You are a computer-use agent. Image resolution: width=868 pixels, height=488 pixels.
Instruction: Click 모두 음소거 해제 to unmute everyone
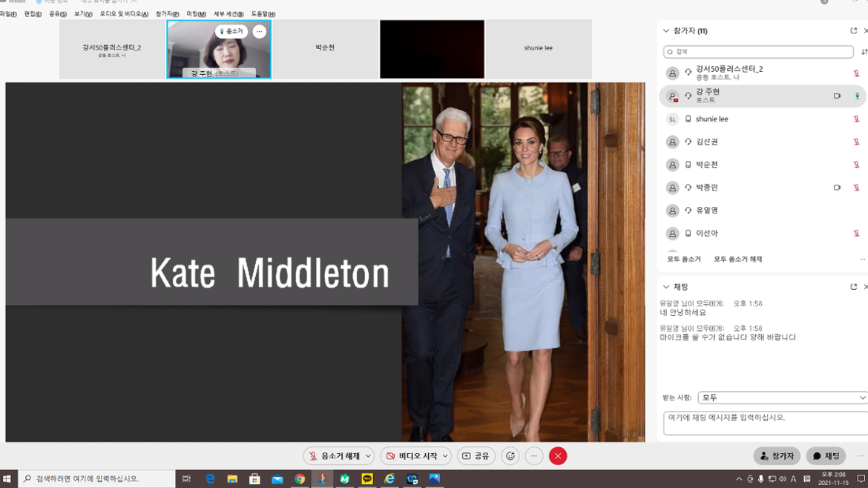(x=738, y=259)
